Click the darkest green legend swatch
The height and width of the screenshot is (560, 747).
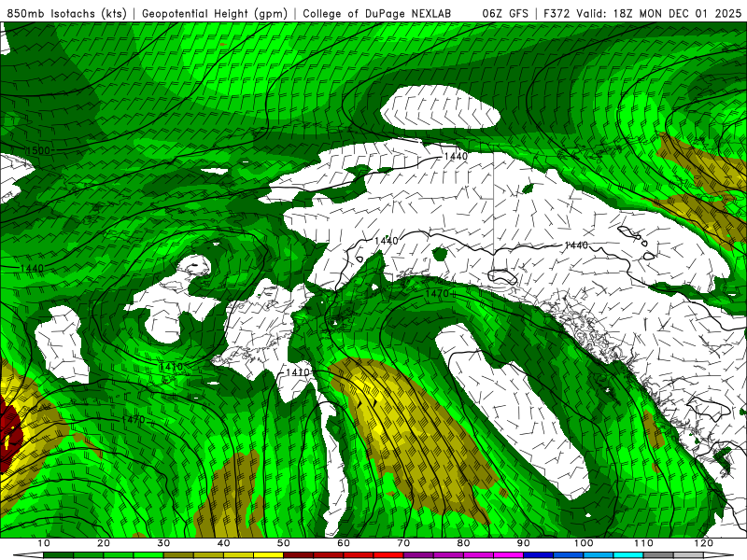coord(58,555)
